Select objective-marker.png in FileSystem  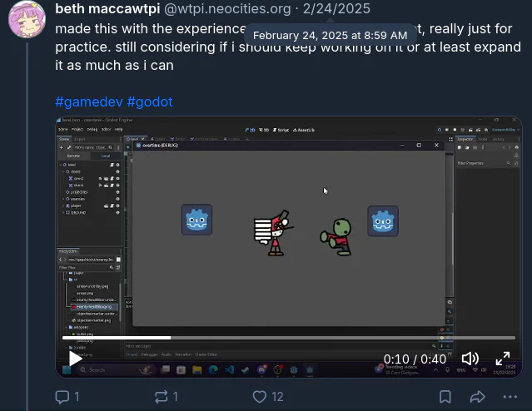pyautogui.click(x=91, y=320)
